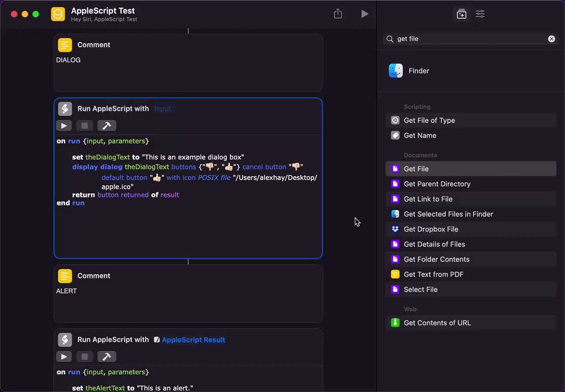Select the Scripting section header

417,107
